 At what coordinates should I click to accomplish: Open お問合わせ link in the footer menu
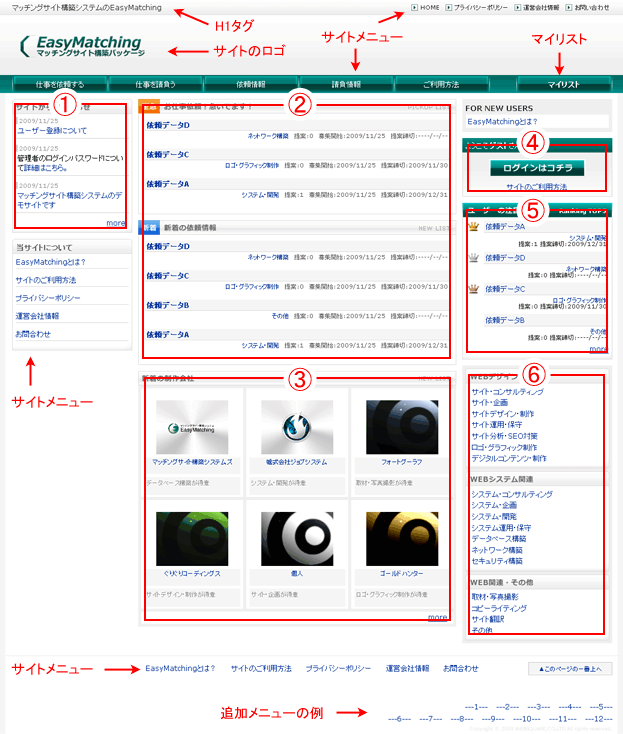point(461,668)
